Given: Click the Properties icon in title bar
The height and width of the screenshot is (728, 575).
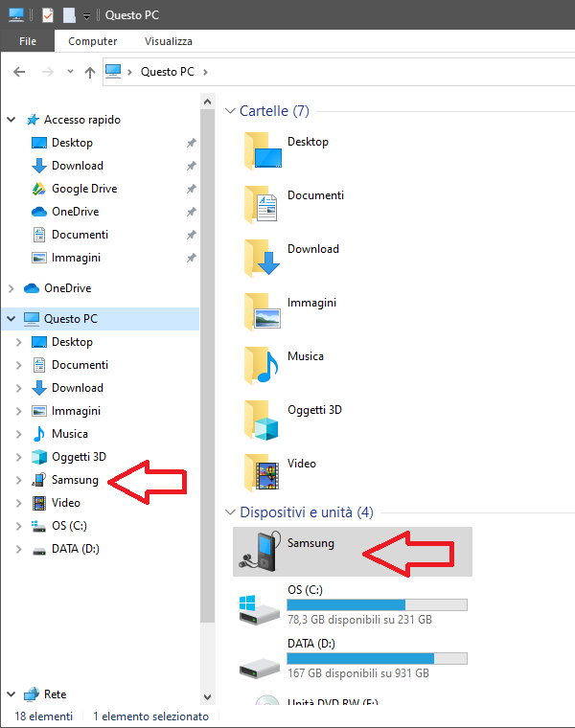Looking at the screenshot, I should point(47,15).
